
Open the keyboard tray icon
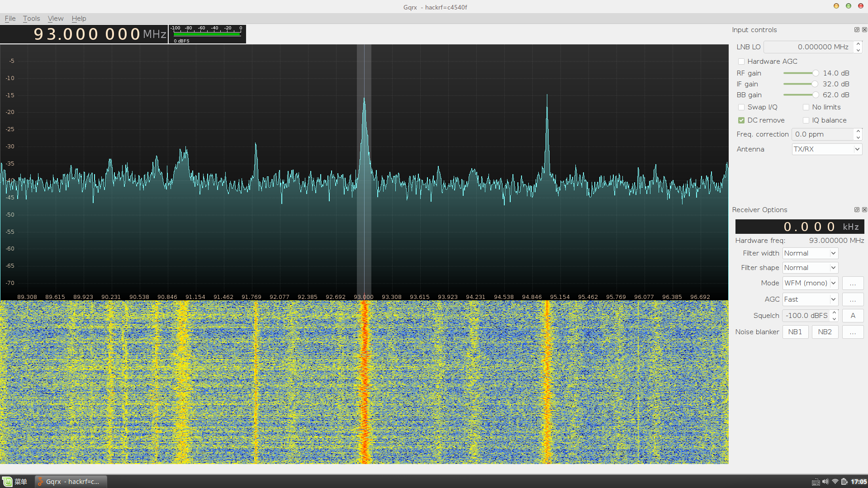click(816, 482)
